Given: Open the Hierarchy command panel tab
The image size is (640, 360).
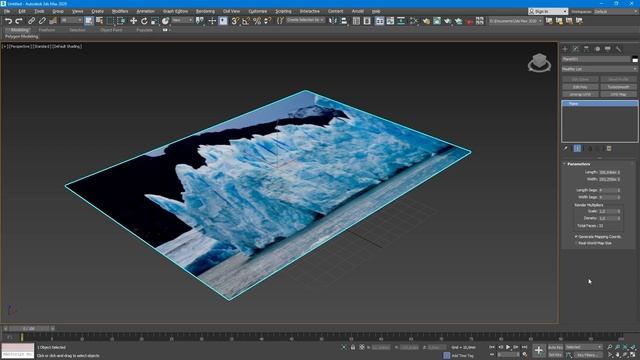Looking at the screenshot, I should point(586,49).
